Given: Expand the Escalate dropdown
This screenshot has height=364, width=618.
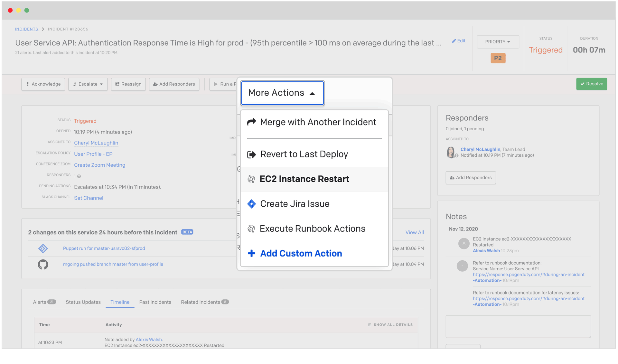Looking at the screenshot, I should (x=88, y=84).
